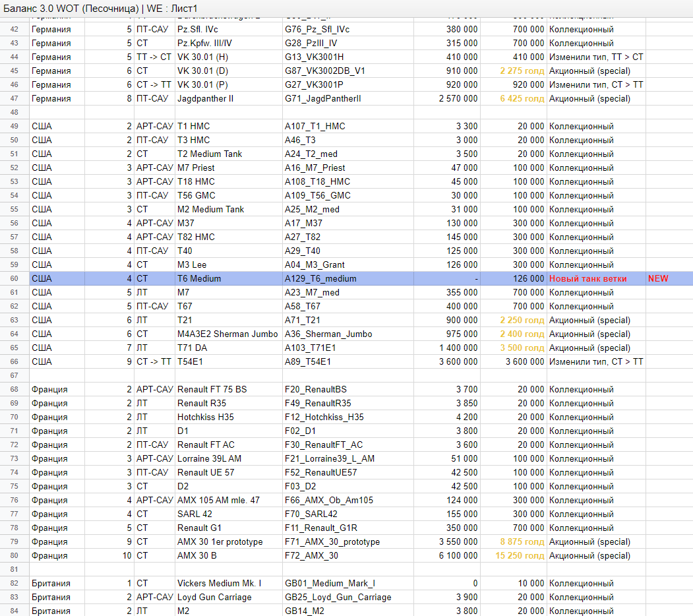The image size is (693, 616).
Task: Select the cell 'Vickers Medium Mk. I'
Action: 229,583
